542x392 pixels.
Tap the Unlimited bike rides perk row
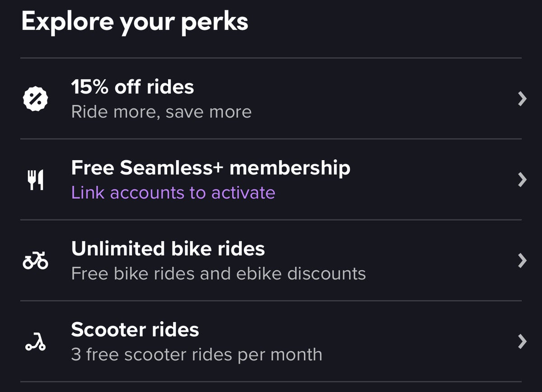pyautogui.click(x=271, y=260)
